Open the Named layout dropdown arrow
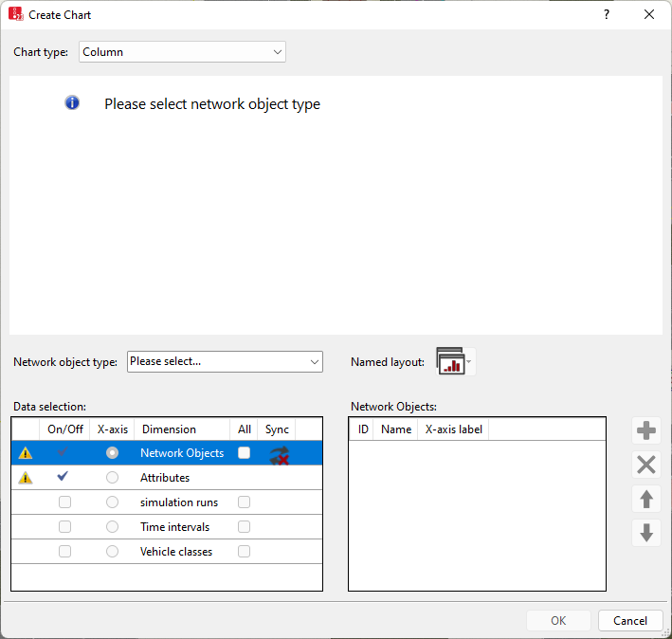Viewport: 672px width, 639px height. (469, 362)
